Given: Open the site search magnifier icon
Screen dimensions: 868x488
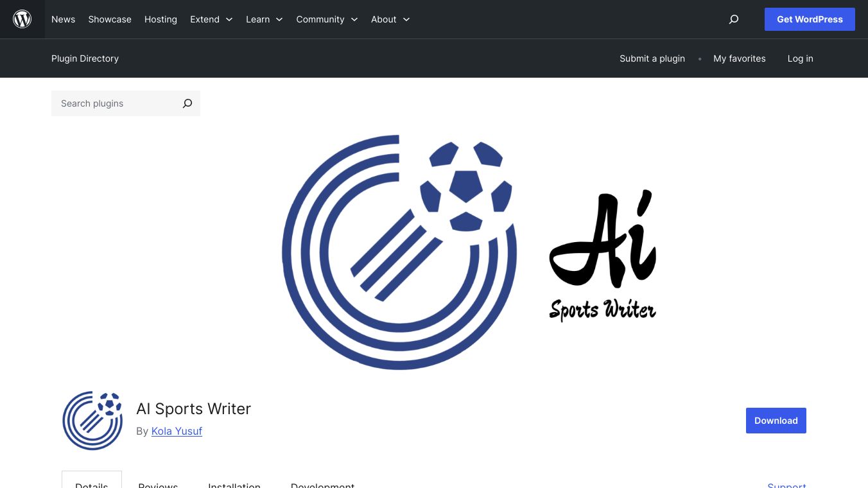Looking at the screenshot, I should [x=734, y=19].
